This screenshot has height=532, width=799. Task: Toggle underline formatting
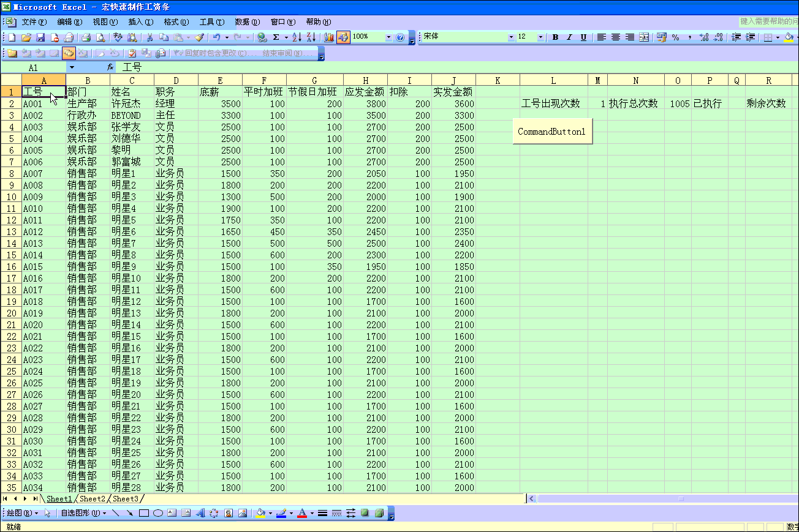coord(583,37)
